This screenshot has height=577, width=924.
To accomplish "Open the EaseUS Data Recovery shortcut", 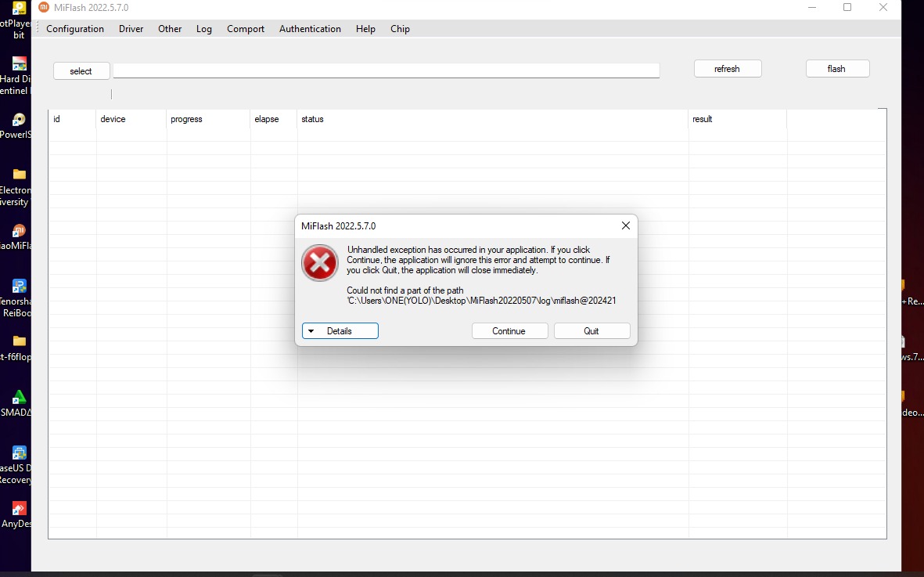I will [19, 453].
